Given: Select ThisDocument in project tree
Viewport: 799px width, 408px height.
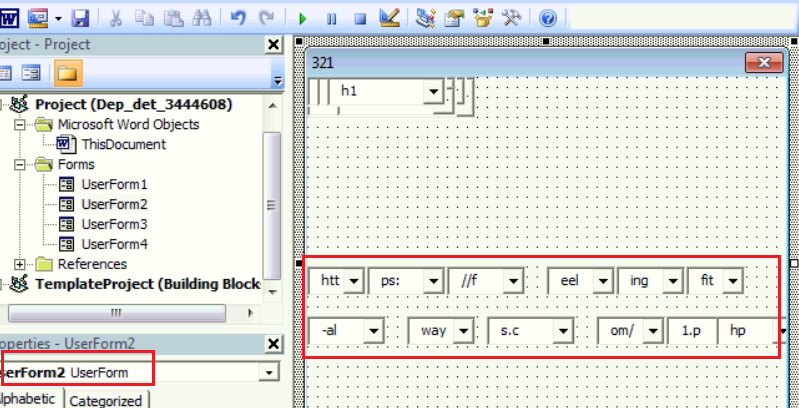Looking at the screenshot, I should coord(124,145).
